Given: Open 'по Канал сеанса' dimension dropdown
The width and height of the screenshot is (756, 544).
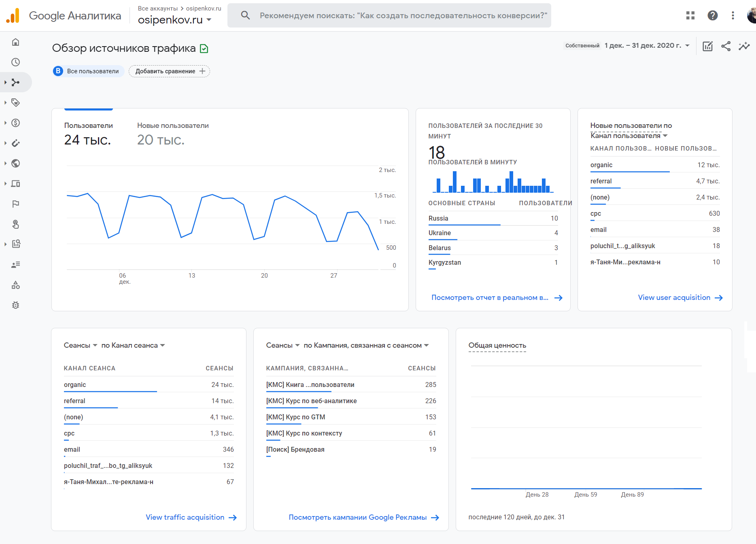Looking at the screenshot, I should coord(133,345).
